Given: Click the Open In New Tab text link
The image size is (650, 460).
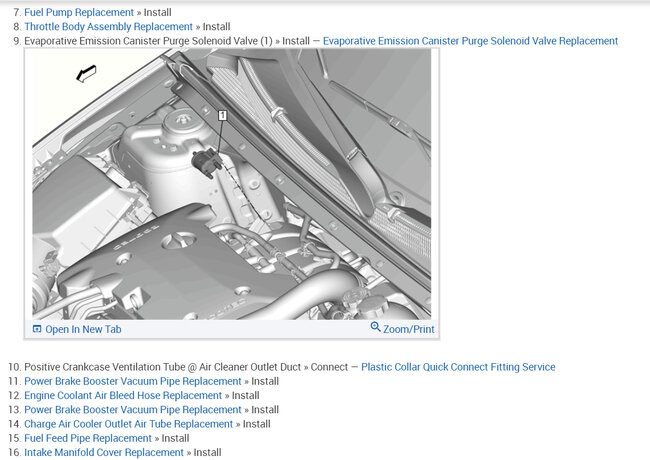Looking at the screenshot, I should (x=83, y=329).
